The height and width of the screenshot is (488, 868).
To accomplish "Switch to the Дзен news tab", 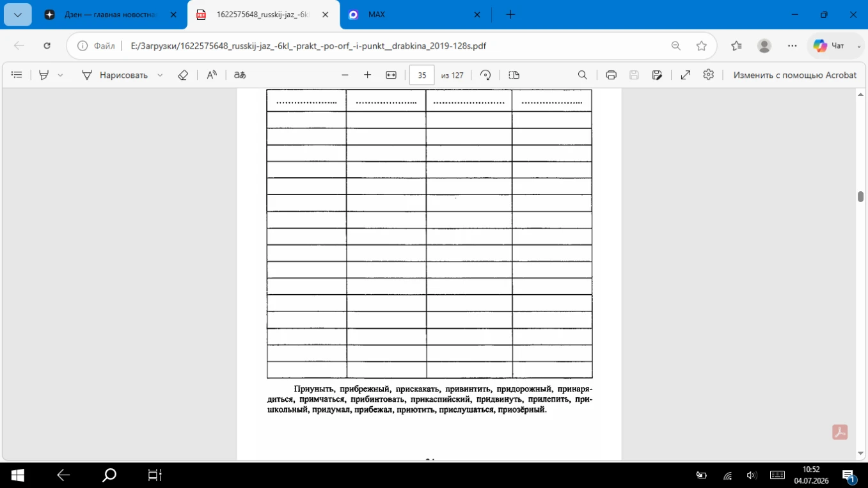I will 110,15.
